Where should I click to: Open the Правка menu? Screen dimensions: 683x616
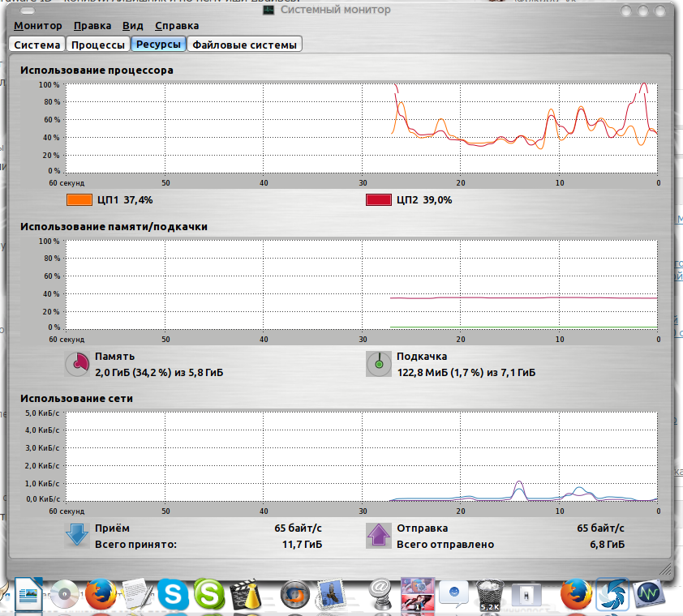(x=92, y=26)
